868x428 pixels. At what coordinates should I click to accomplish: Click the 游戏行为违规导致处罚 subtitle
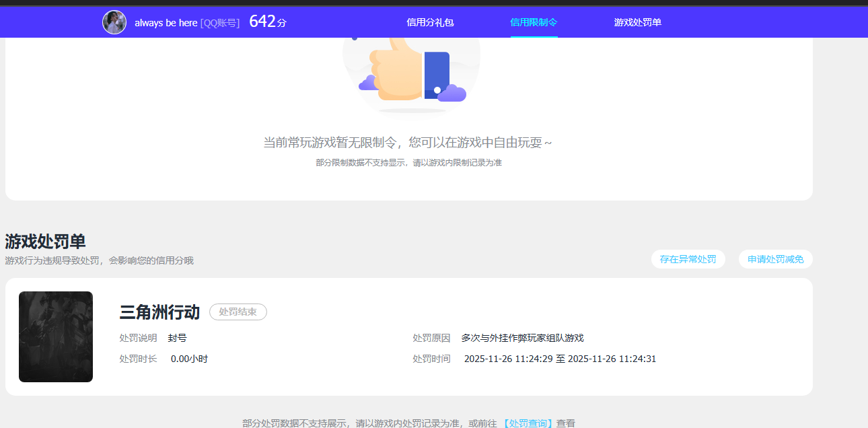99,260
